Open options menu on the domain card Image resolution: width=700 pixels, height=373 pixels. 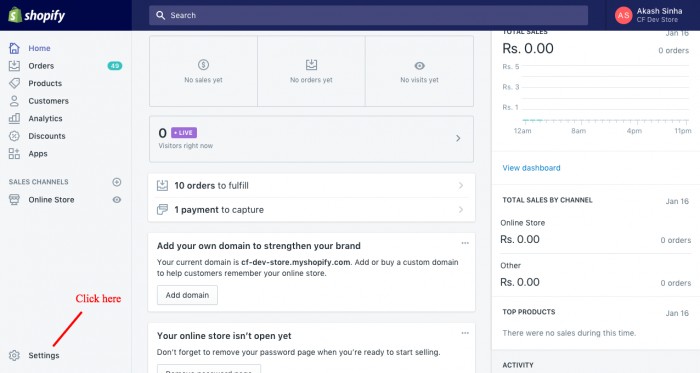tap(465, 243)
